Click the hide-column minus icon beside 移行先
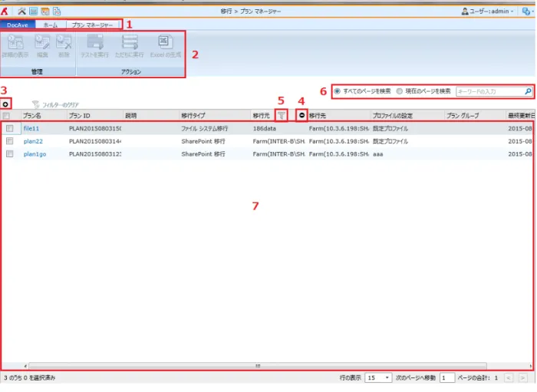 pyautogui.click(x=301, y=115)
